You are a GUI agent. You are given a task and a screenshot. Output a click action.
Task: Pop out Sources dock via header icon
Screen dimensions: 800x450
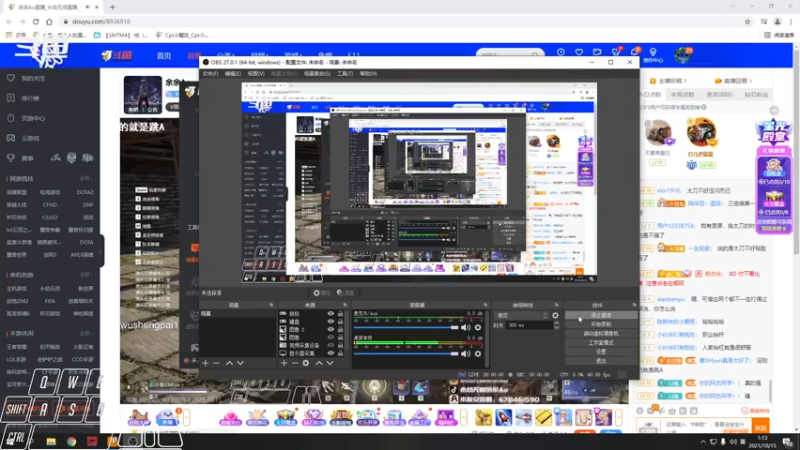coord(345,305)
